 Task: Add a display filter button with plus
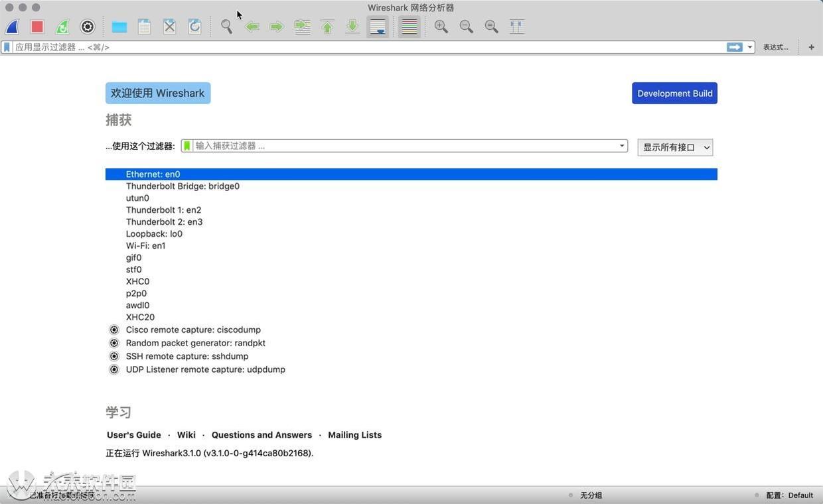[x=811, y=47]
